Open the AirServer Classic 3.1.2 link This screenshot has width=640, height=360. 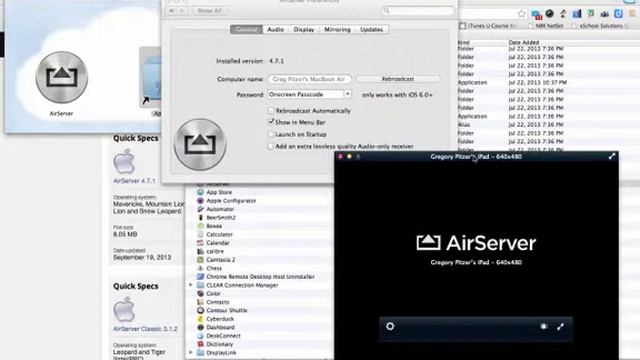pyautogui.click(x=145, y=329)
